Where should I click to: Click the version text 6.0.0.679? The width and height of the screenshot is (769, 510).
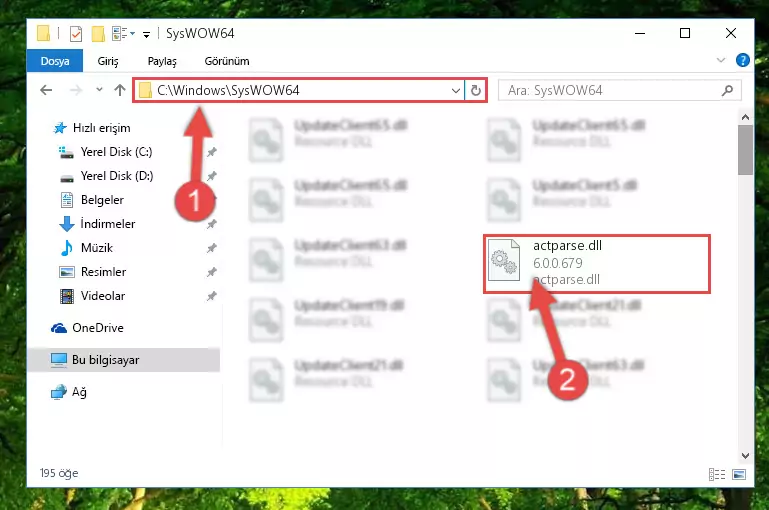558,263
